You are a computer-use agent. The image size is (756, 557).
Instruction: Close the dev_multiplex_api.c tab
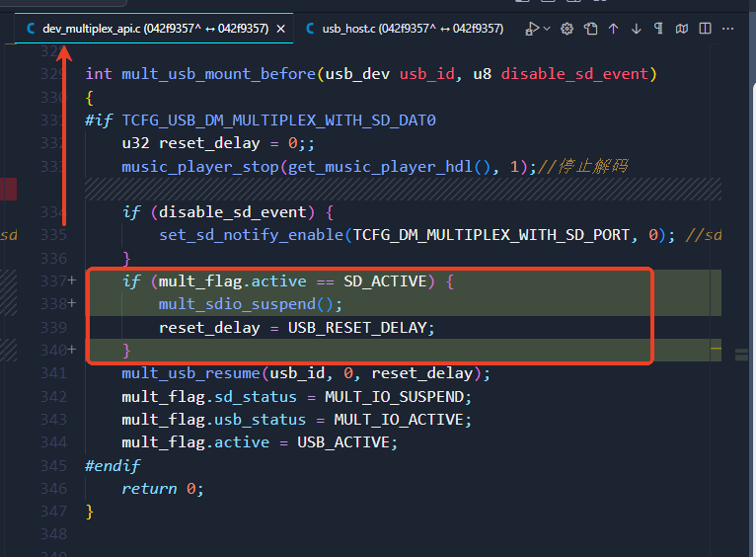280,29
